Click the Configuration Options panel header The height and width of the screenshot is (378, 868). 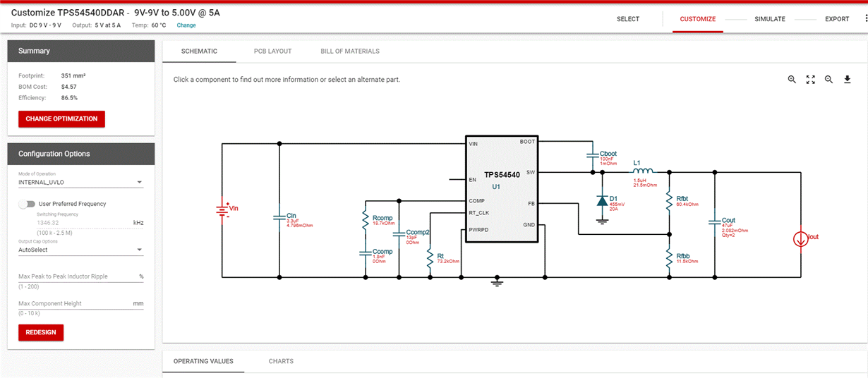tap(80, 154)
